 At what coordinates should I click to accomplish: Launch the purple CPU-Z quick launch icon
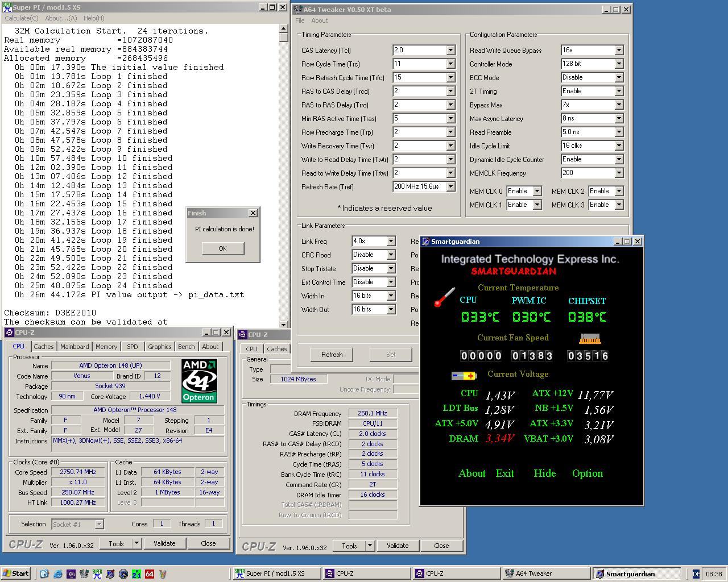coord(71,574)
